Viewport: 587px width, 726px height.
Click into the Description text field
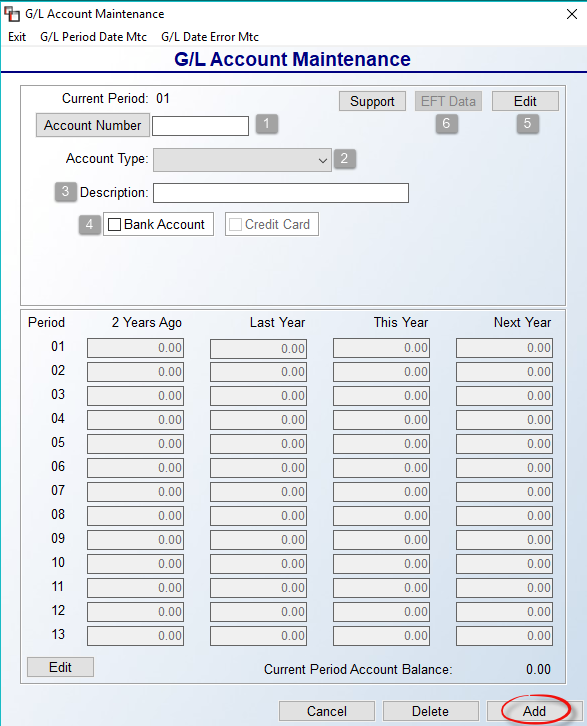coord(281,193)
